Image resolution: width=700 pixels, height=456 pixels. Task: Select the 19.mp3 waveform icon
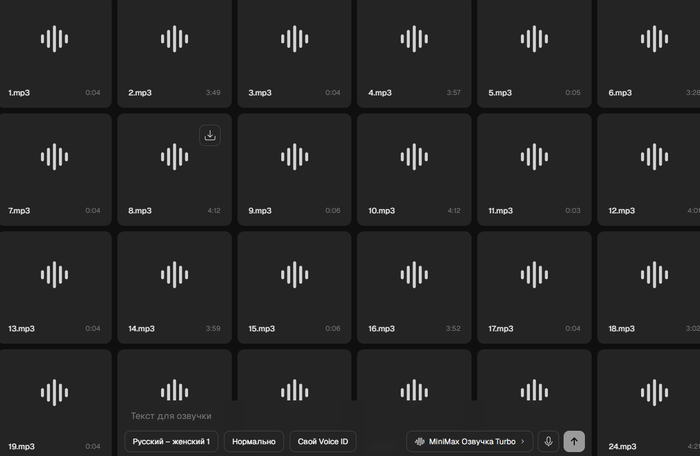pyautogui.click(x=54, y=393)
